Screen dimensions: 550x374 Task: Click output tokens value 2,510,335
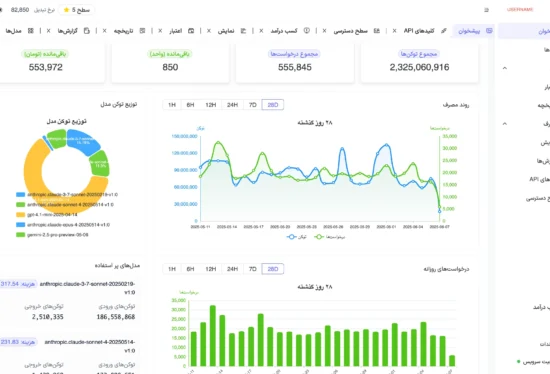coord(48,317)
